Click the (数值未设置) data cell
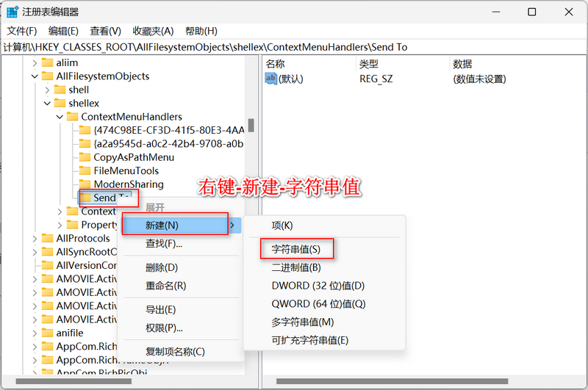Screen dimensions: 588x390 480,79
